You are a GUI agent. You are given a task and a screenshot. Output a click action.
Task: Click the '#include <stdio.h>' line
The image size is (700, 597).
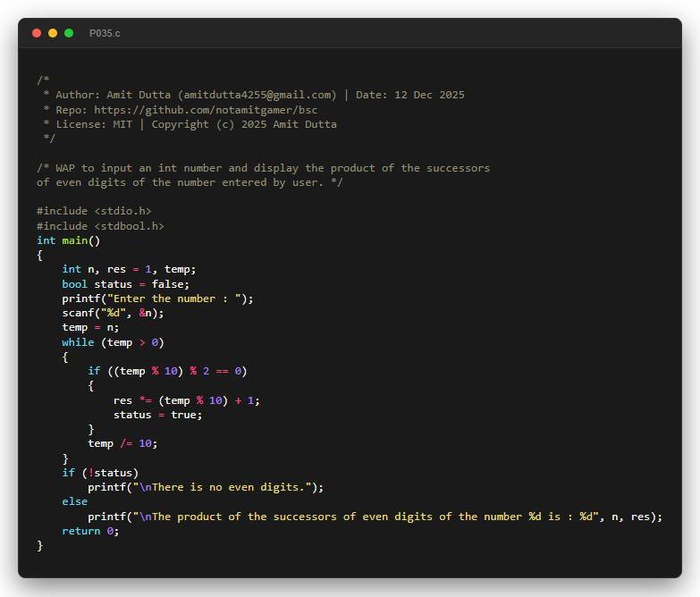[94, 211]
